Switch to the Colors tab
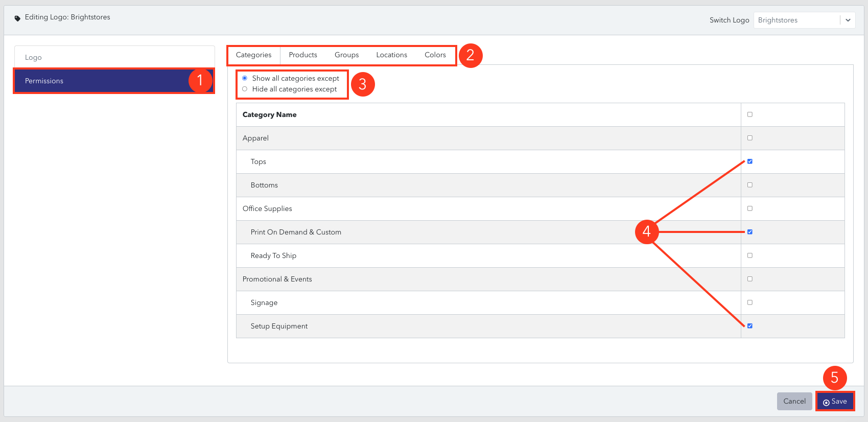Viewport: 868px width, 422px height. point(435,55)
